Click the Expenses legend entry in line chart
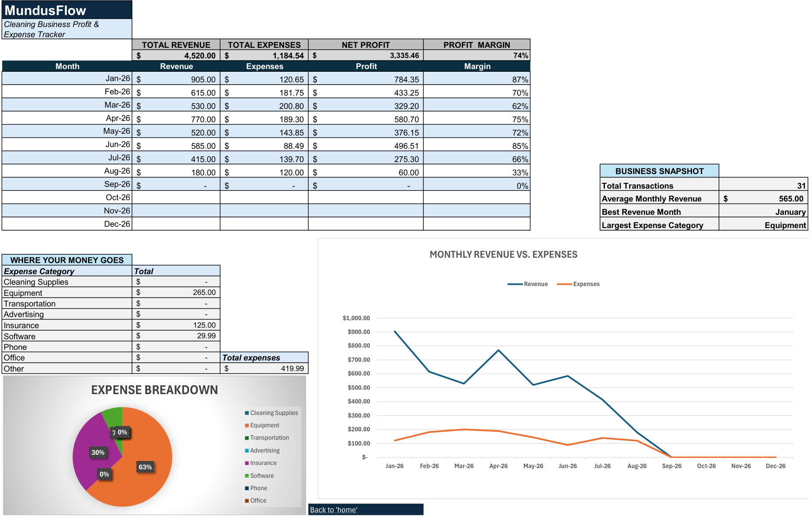The image size is (812, 519). [578, 284]
